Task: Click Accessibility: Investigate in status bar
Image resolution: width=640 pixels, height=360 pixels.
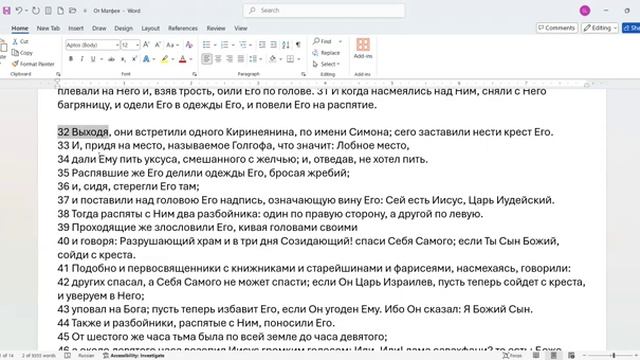Action: (134, 356)
